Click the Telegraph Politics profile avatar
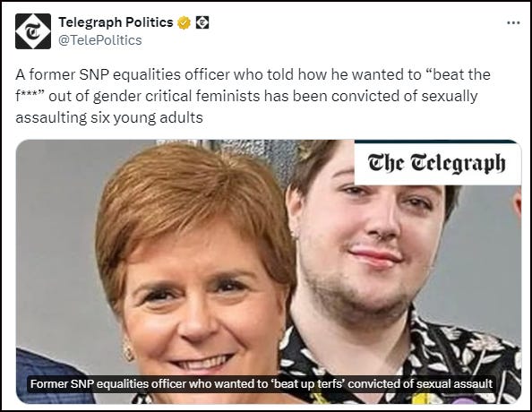 [33, 31]
